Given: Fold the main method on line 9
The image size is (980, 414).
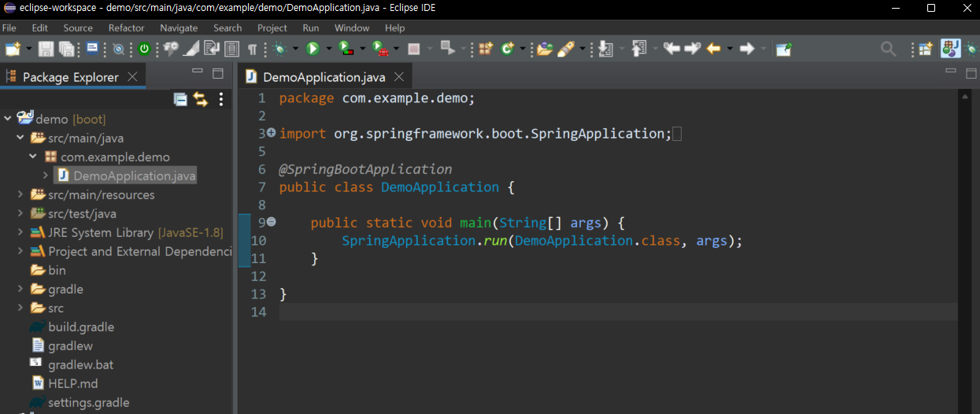Looking at the screenshot, I should pos(271,223).
